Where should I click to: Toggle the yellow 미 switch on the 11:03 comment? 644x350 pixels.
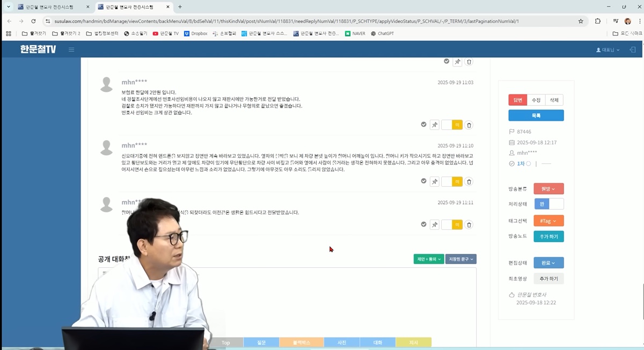pyautogui.click(x=452, y=125)
